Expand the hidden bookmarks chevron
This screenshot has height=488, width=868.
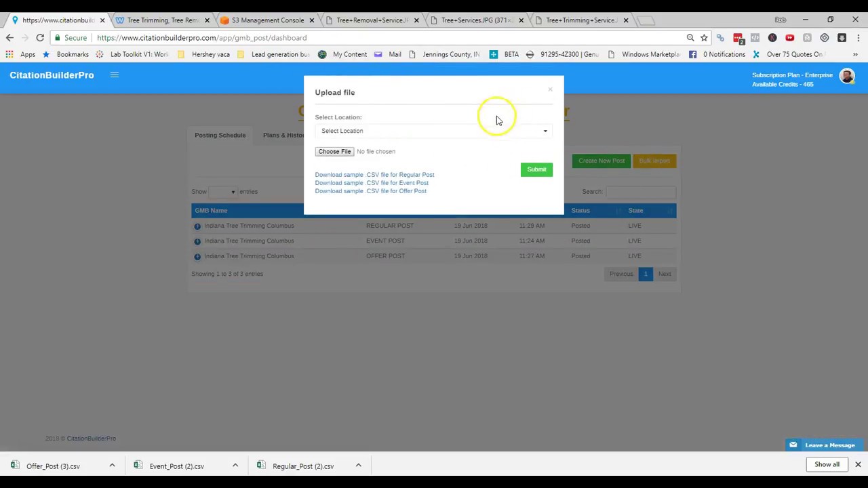pyautogui.click(x=855, y=54)
